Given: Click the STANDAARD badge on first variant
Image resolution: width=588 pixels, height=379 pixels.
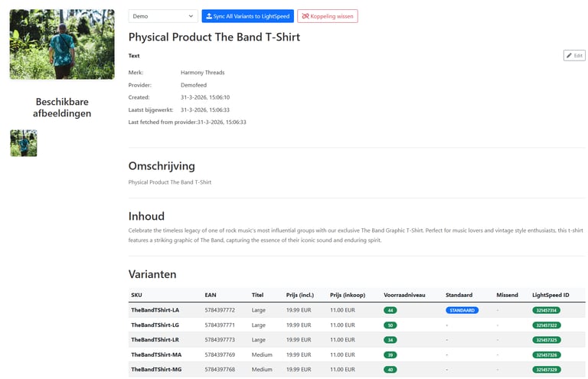Looking at the screenshot, I should click(x=462, y=310).
